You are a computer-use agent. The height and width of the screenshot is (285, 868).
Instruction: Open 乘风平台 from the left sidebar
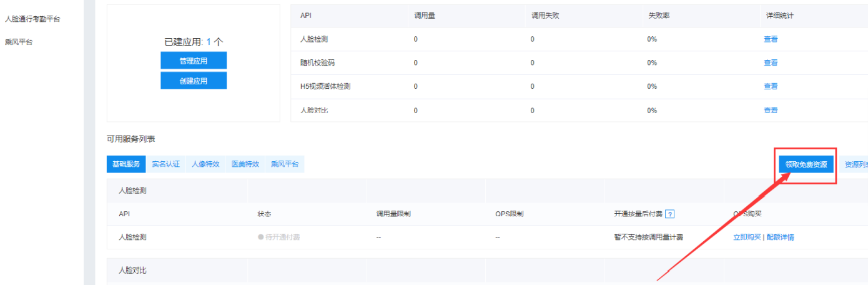coord(19,42)
